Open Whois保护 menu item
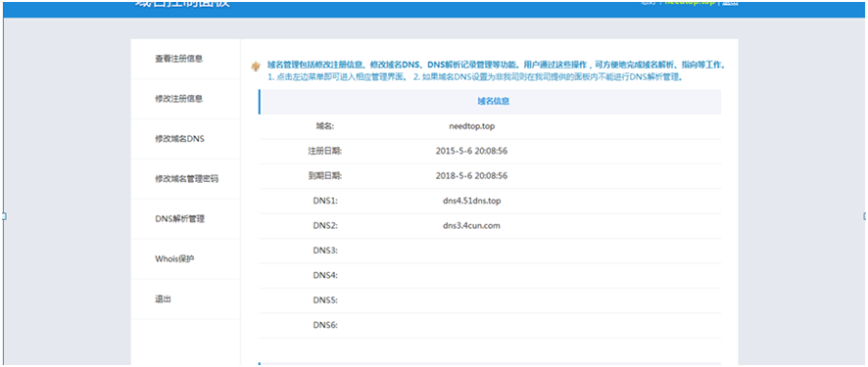 (175, 258)
